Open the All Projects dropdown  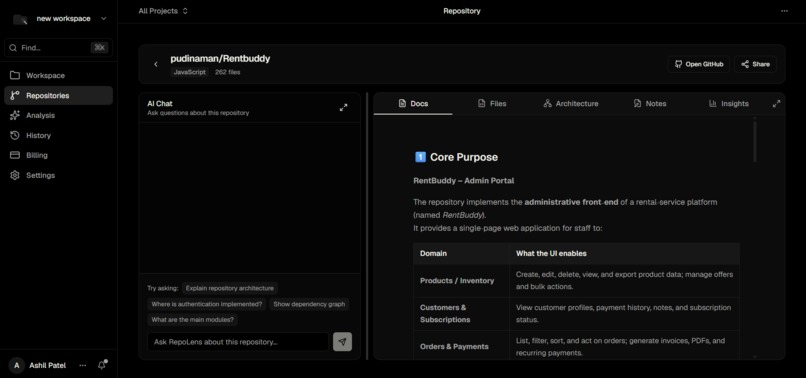point(163,11)
